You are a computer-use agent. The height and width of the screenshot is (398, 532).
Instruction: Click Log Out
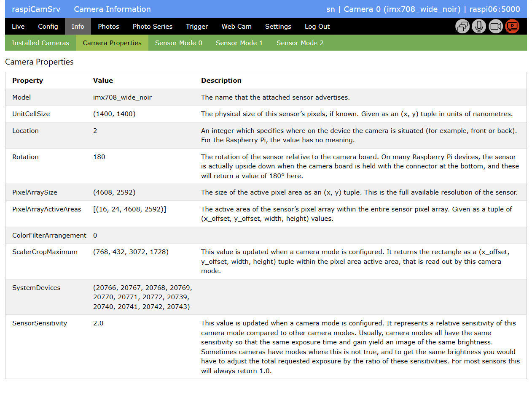317,27
